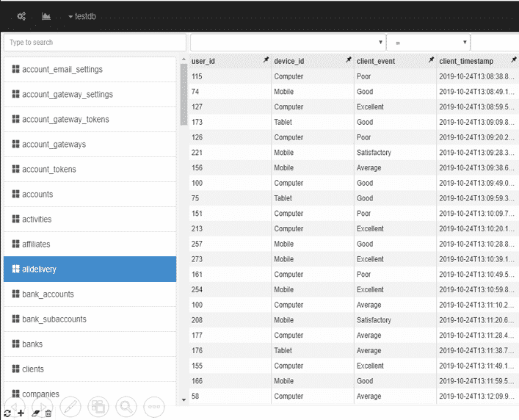Open the equals operator dropdown

pyautogui.click(x=428, y=43)
